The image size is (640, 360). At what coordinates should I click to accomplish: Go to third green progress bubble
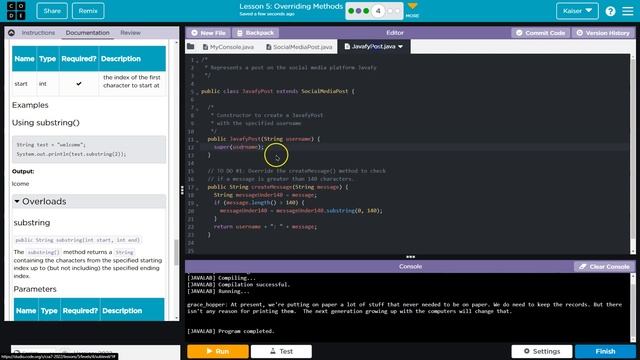(x=366, y=11)
